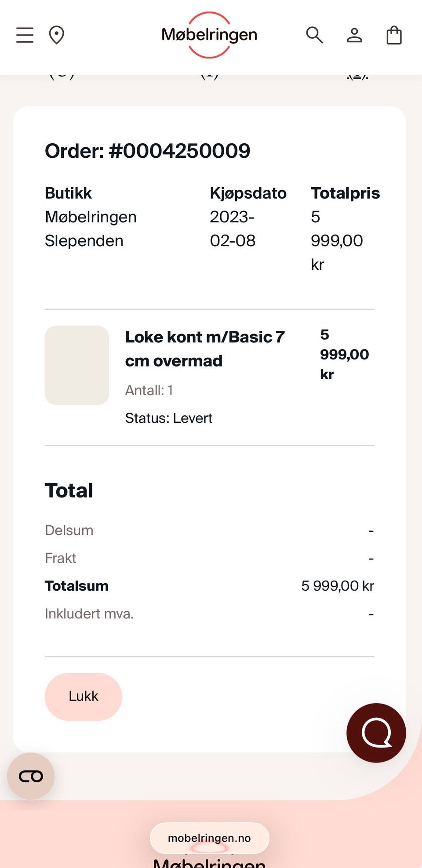
Task: Click the Totalsum 5 999,00 kr amount
Action: [x=337, y=586]
